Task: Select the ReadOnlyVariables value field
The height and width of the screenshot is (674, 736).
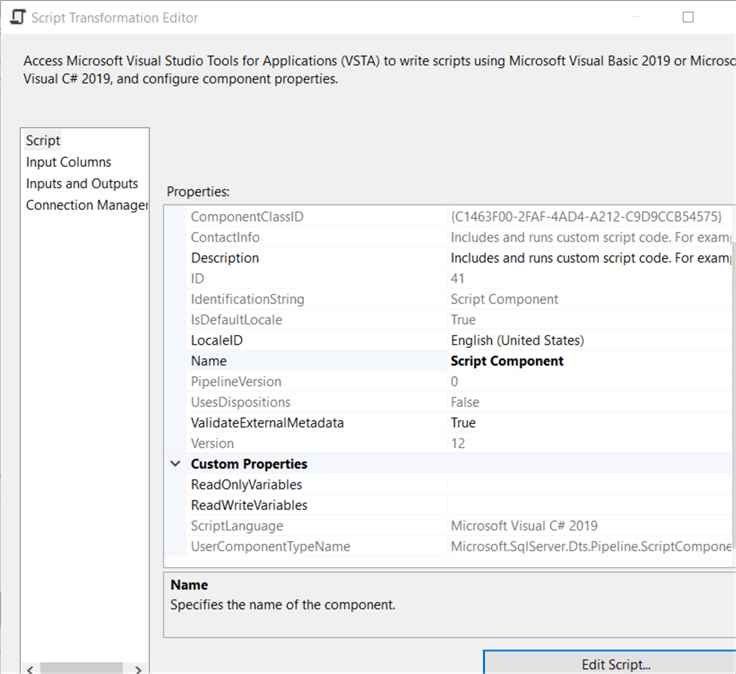Action: (x=590, y=485)
